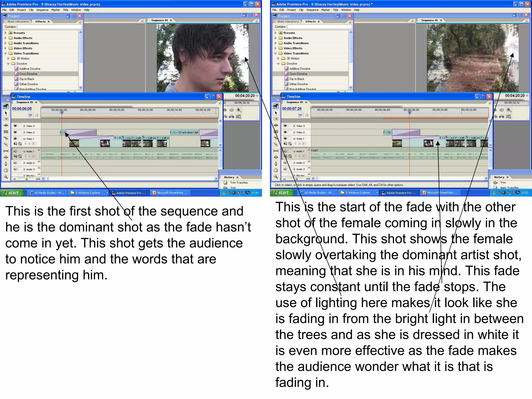
Task: Click Contains search field in left Effects panel
Action: pyautogui.click(x=49, y=27)
